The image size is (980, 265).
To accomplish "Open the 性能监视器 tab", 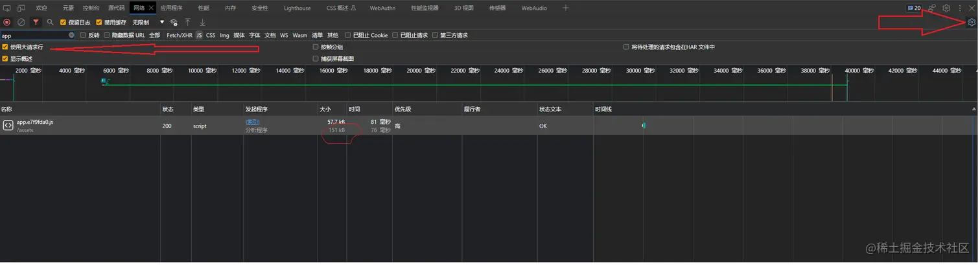I will pyautogui.click(x=425, y=8).
